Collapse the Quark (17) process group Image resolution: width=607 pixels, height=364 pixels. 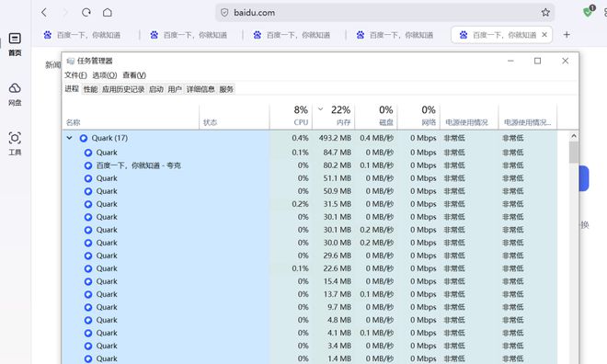(x=69, y=138)
